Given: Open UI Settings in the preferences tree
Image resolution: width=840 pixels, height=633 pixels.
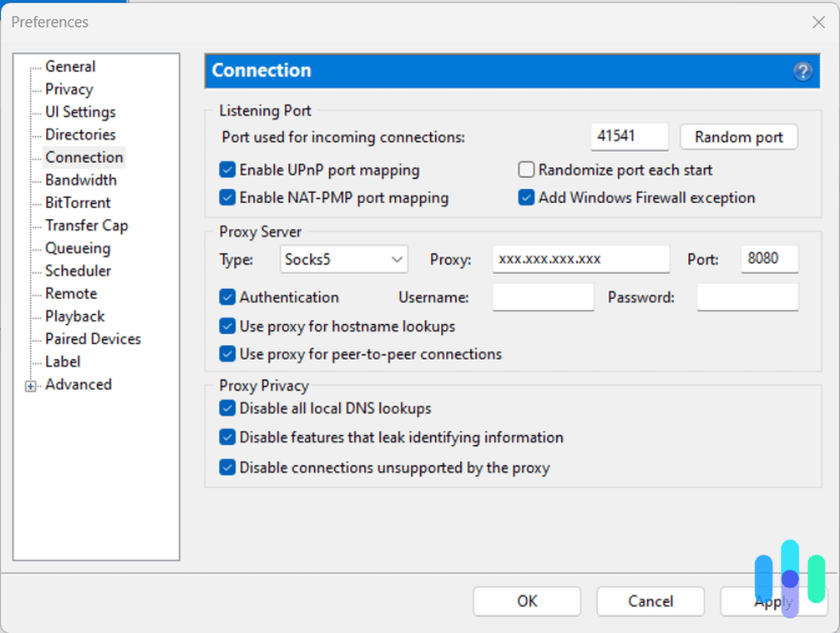Looking at the screenshot, I should (x=81, y=112).
